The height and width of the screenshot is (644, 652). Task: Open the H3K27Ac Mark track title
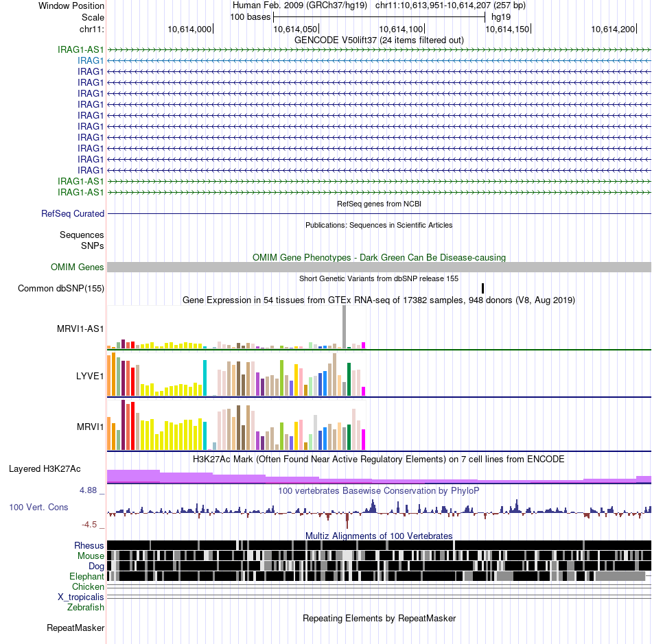click(379, 459)
